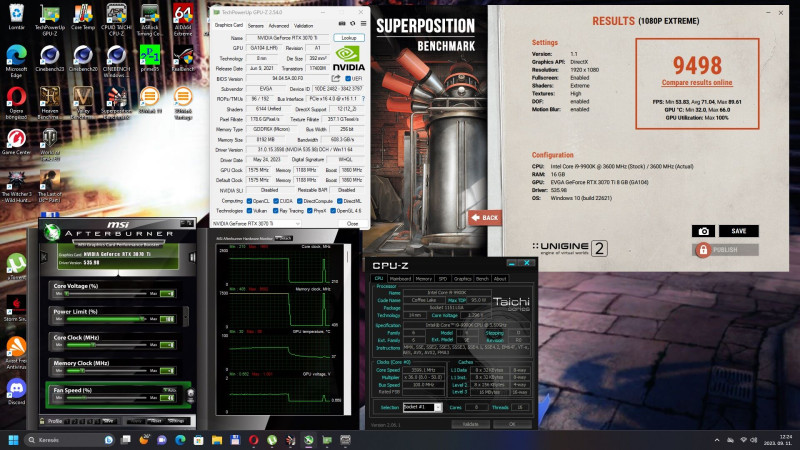Click Compare results online link
800x450 pixels.
click(x=697, y=83)
